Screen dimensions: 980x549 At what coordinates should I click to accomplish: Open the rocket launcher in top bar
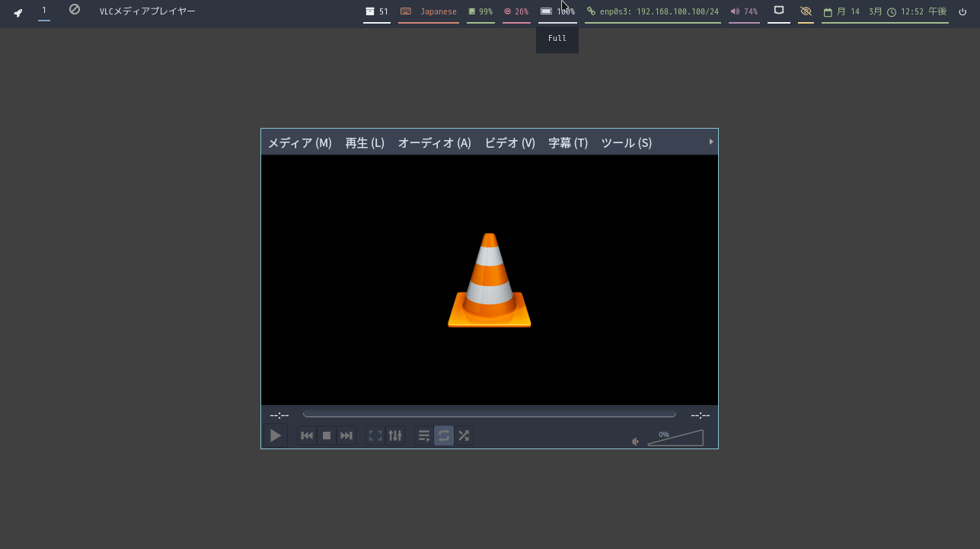18,11
